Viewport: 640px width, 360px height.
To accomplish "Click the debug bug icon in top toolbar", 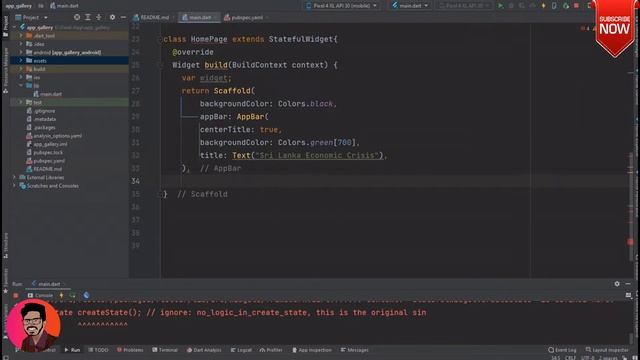I will (x=511, y=6).
